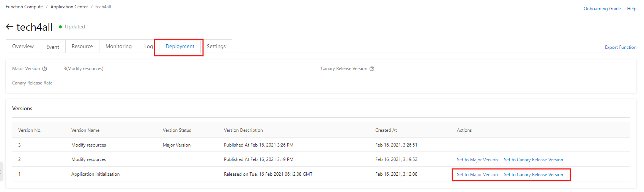Switch to the Event tab
The image size is (644, 192).
53,47
